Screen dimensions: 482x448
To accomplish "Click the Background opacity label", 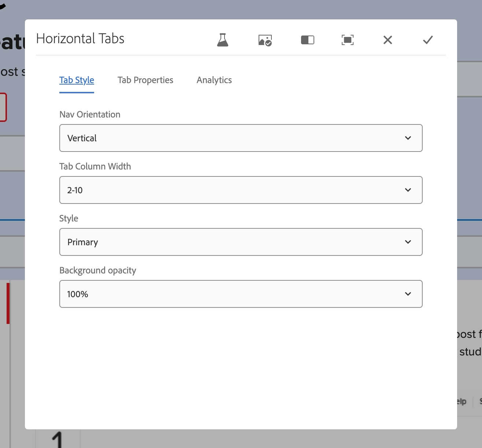I will coord(97,270).
